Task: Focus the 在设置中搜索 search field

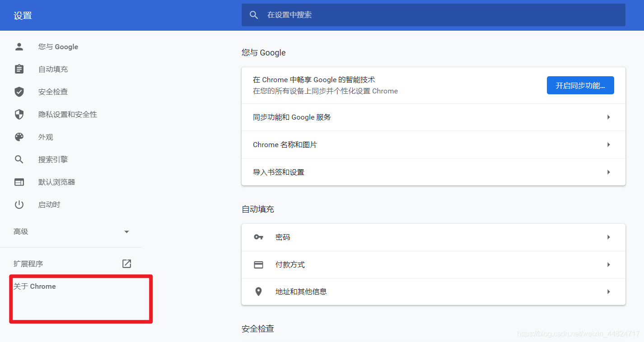Action: click(434, 15)
